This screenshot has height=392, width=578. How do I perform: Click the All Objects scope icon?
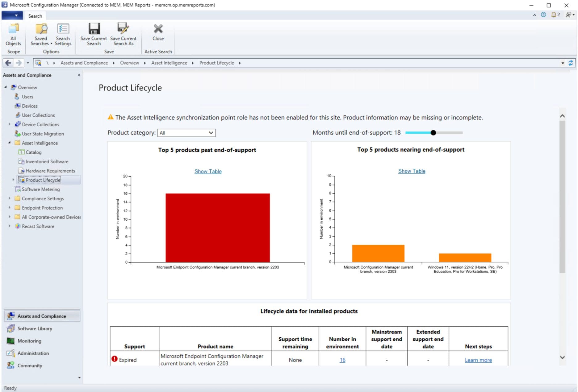pos(13,35)
